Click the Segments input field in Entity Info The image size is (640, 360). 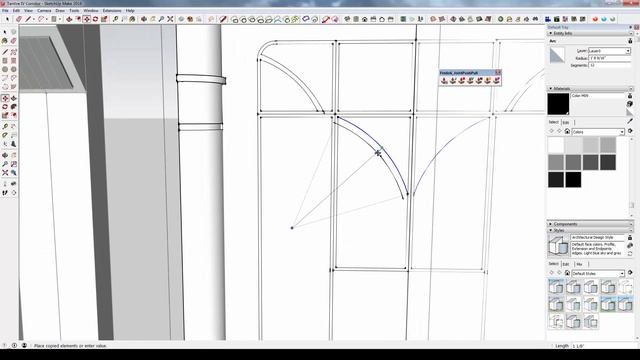(609, 65)
